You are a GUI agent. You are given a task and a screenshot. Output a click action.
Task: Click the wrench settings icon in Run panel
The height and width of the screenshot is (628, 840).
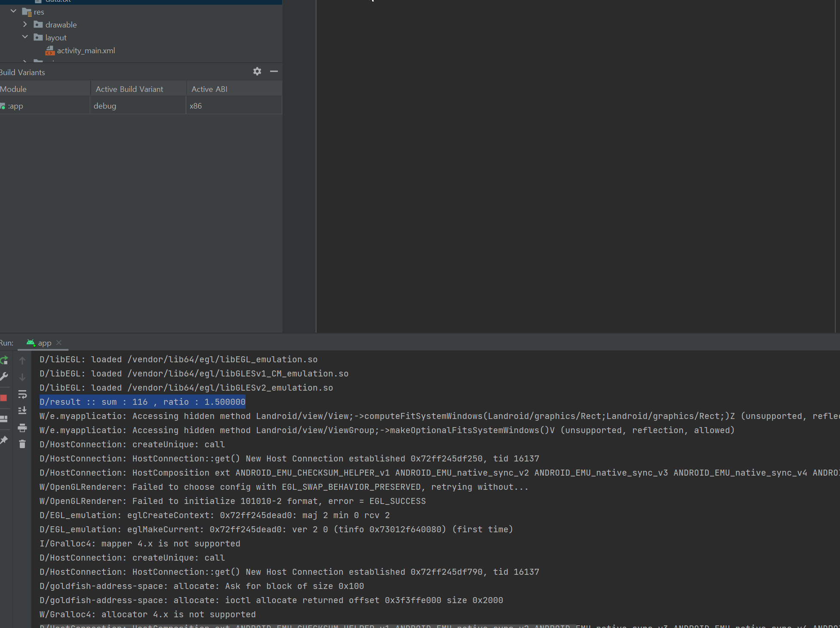tap(4, 376)
